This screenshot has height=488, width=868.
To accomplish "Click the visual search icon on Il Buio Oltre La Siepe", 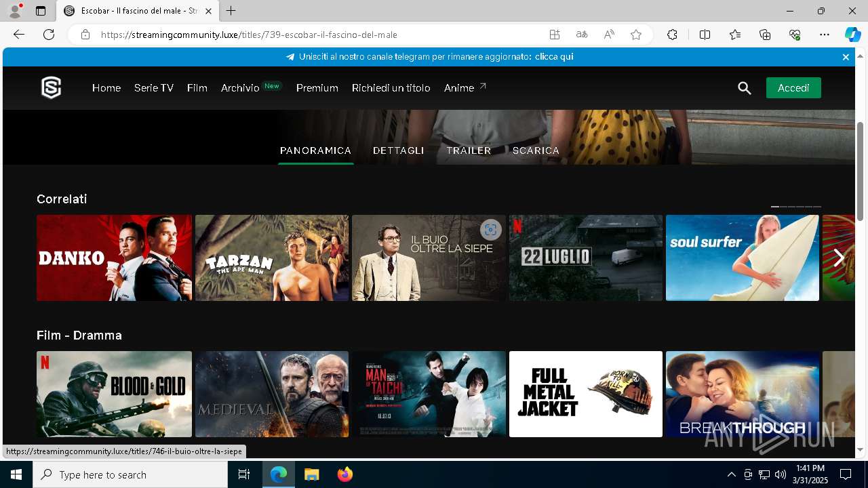I will [x=490, y=230].
